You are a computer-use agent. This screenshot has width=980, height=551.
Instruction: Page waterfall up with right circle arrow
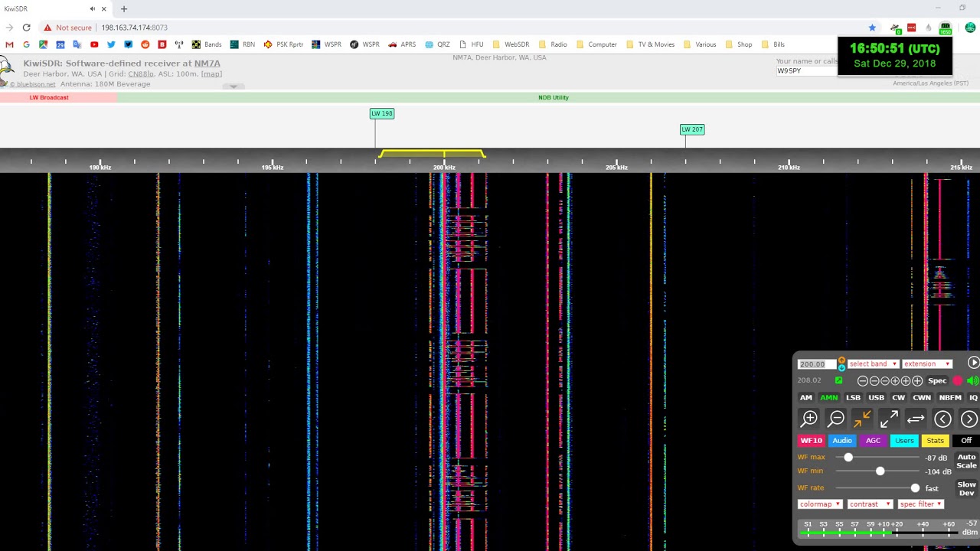pyautogui.click(x=969, y=419)
